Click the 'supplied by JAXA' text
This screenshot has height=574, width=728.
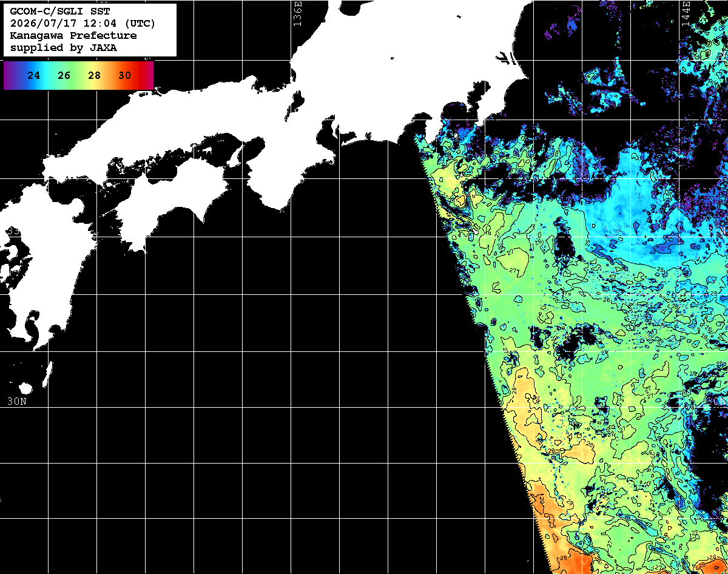(64, 48)
